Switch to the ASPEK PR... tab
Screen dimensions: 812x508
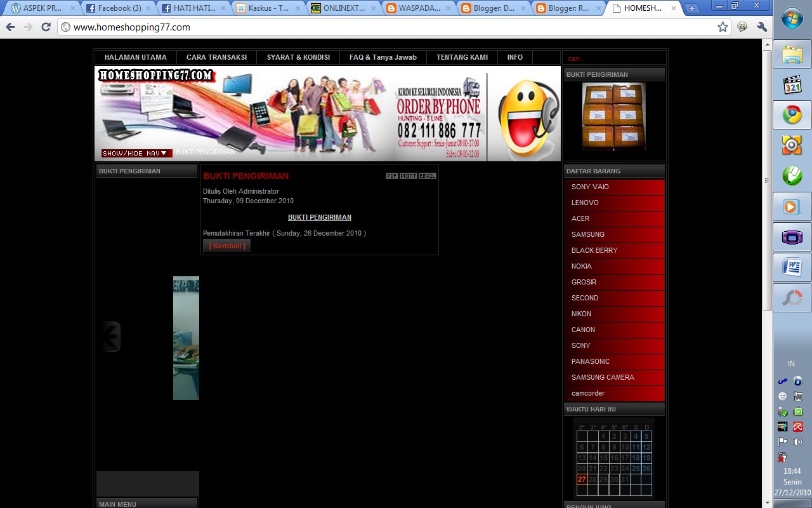click(42, 8)
